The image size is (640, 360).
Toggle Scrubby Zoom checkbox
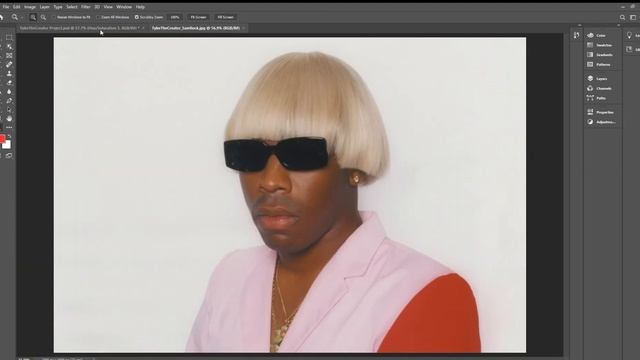coord(137,17)
